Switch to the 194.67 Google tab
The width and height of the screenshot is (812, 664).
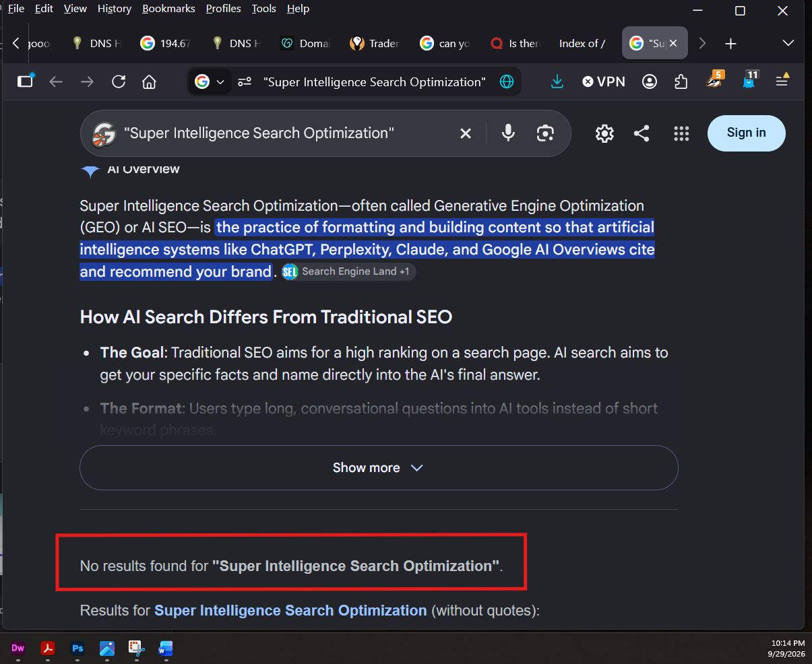click(x=166, y=43)
